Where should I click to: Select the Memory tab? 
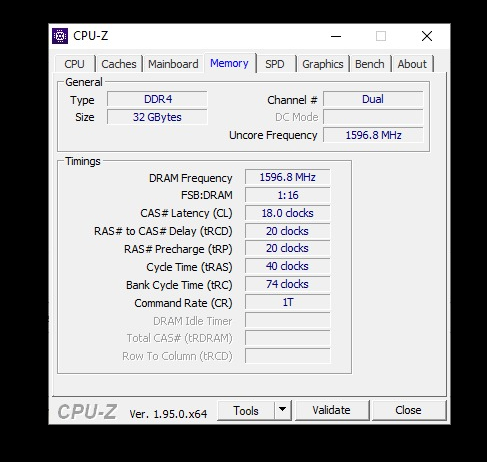point(229,63)
